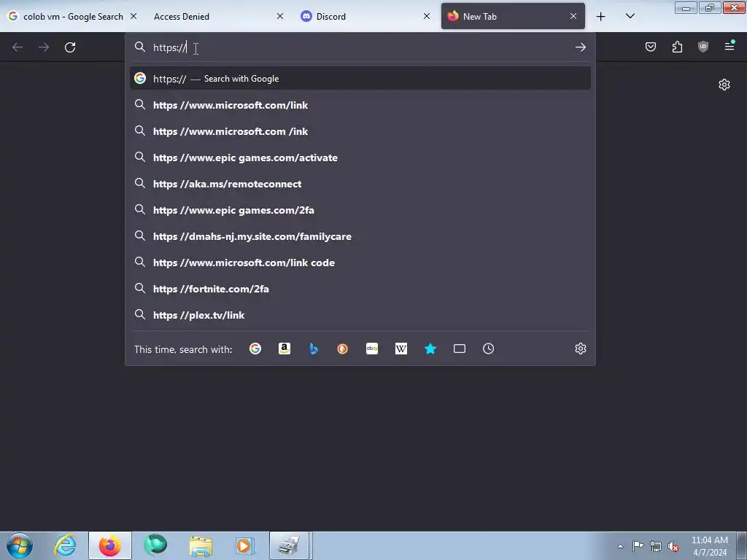Viewport: 747px width, 560px height.
Task: Search browsing history via clock icon
Action: (x=488, y=349)
